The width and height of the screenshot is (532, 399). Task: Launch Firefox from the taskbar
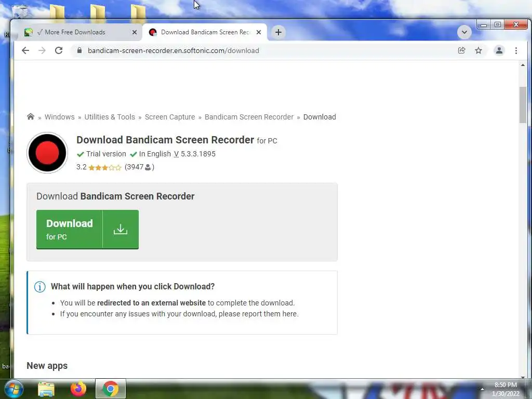[x=78, y=389]
